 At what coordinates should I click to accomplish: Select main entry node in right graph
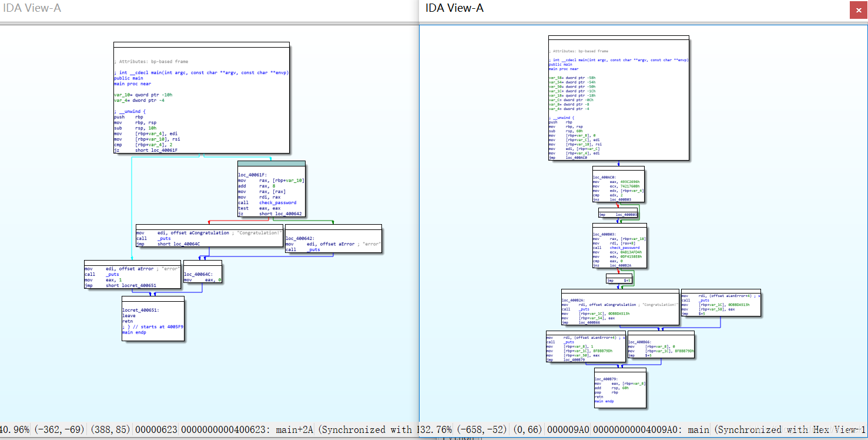[x=618, y=98]
